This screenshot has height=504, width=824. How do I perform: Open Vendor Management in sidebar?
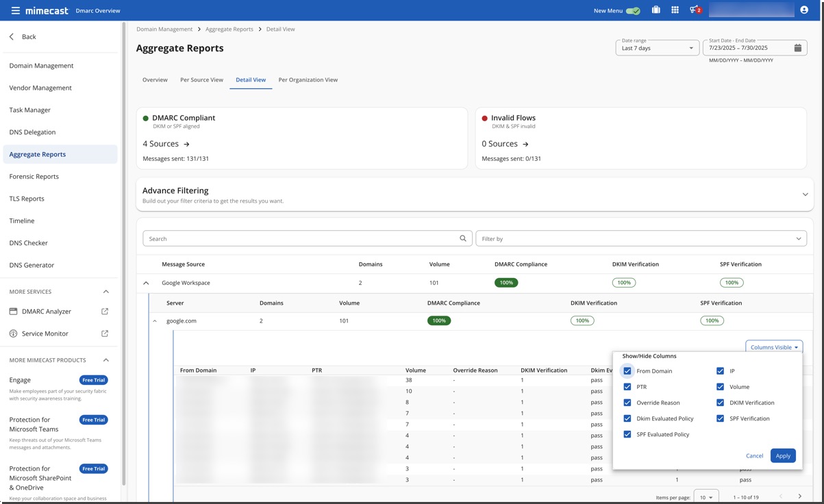40,88
